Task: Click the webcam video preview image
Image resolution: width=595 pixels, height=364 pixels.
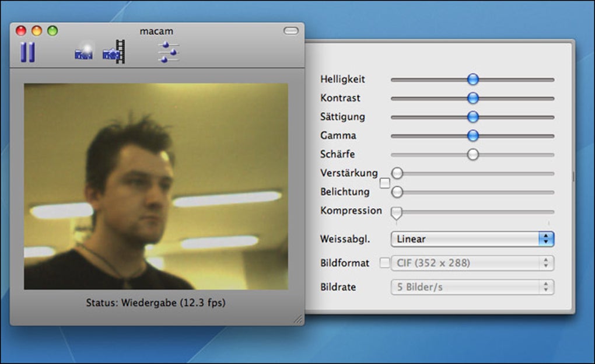Action: click(156, 186)
